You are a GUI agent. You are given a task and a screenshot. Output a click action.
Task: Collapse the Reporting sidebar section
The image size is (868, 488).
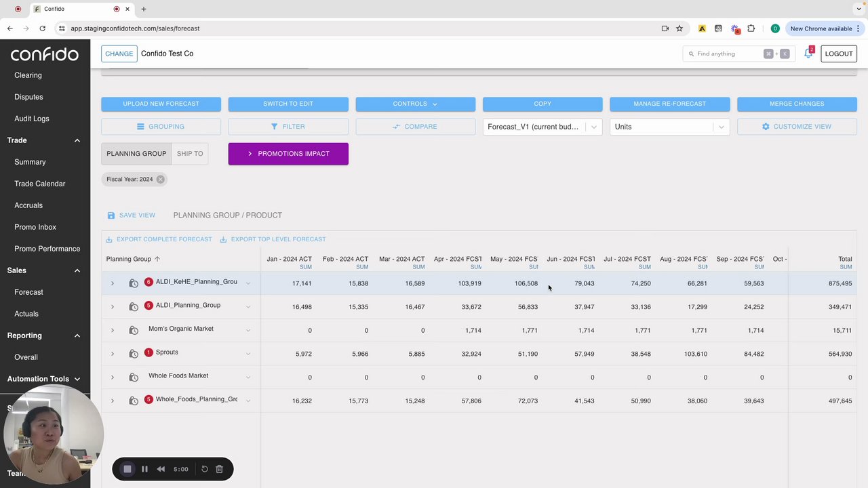77,335
